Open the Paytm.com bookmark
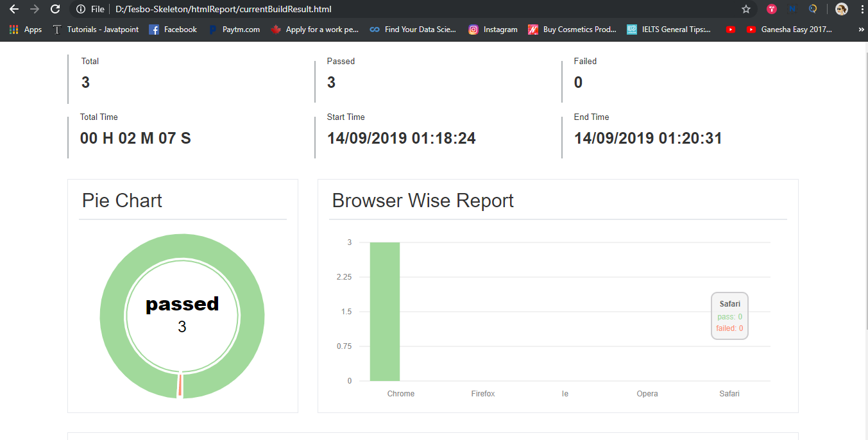 (234, 29)
